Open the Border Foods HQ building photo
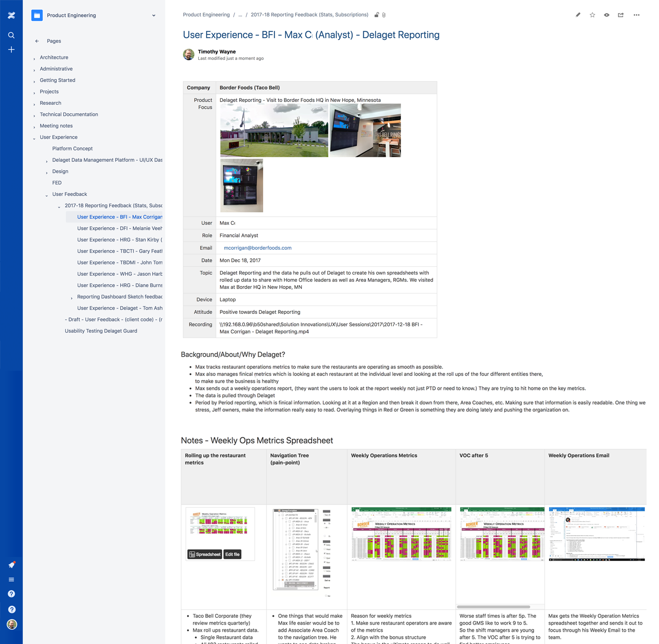 pos(274,130)
